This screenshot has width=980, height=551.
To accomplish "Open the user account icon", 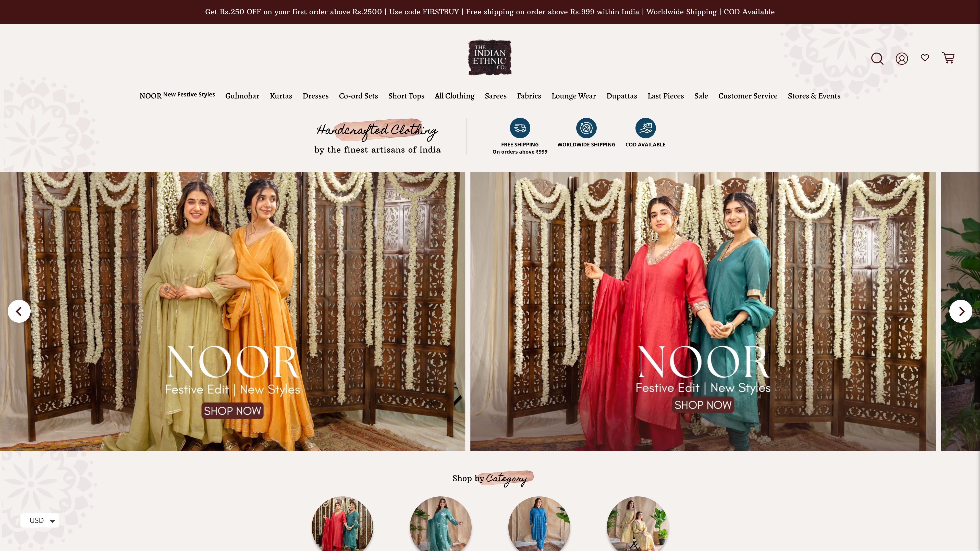I will (901, 58).
